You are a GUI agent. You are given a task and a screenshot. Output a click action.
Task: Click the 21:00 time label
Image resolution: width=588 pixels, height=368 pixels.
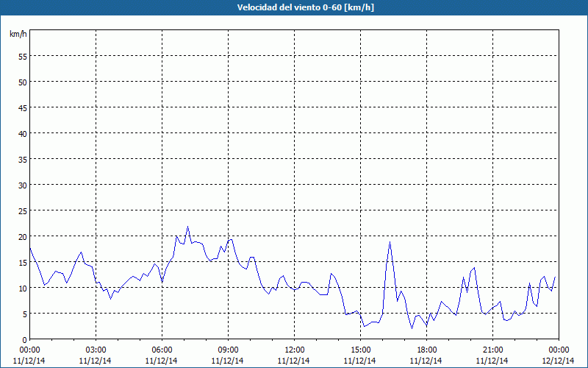point(492,350)
